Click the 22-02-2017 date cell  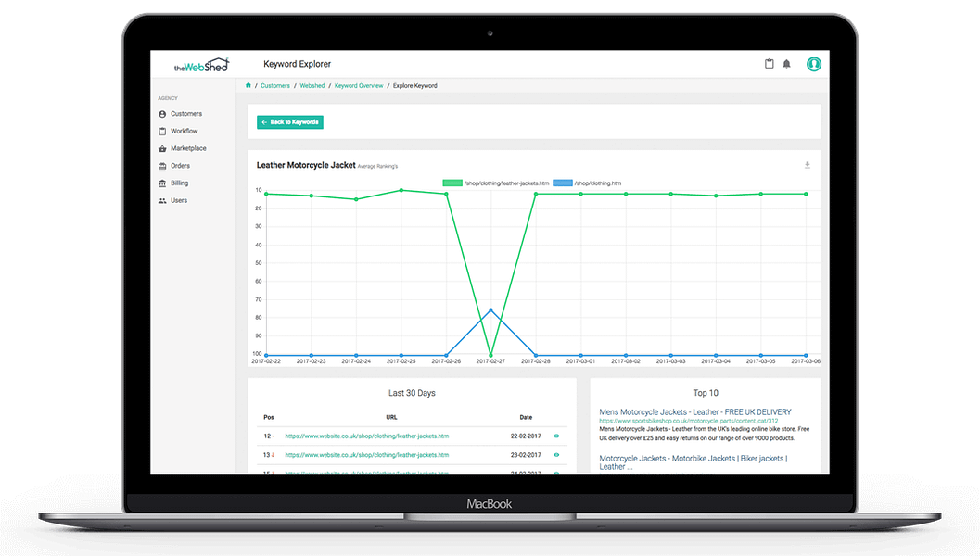click(x=526, y=436)
